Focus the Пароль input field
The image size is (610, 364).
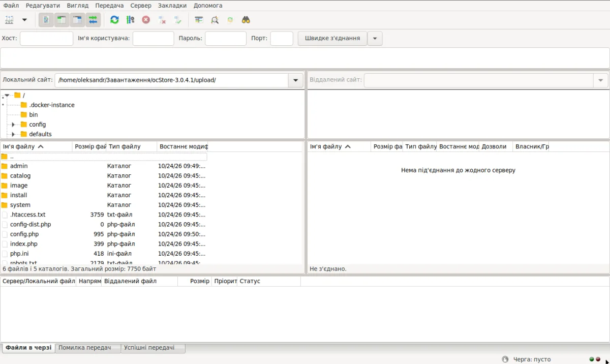pos(226,38)
